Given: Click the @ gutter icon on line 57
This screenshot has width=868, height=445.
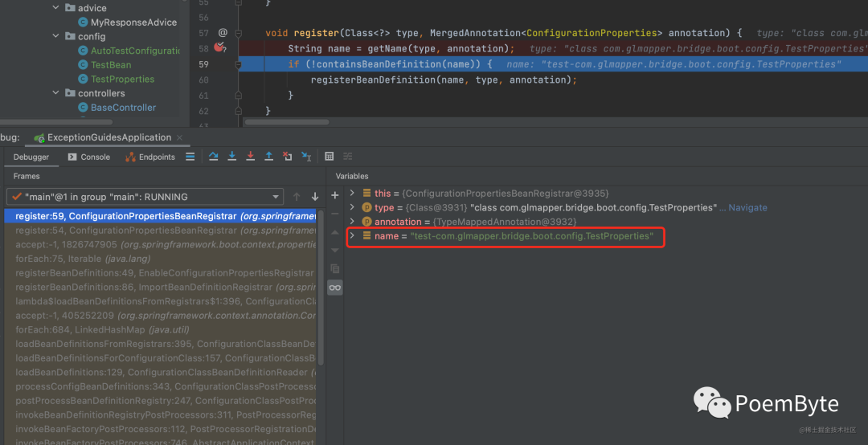Looking at the screenshot, I should (223, 33).
